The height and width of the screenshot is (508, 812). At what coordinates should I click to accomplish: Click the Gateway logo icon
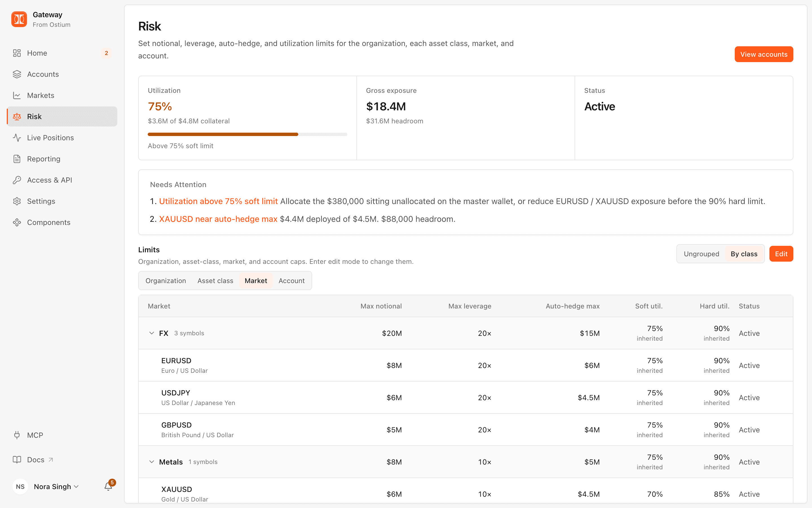point(19,19)
